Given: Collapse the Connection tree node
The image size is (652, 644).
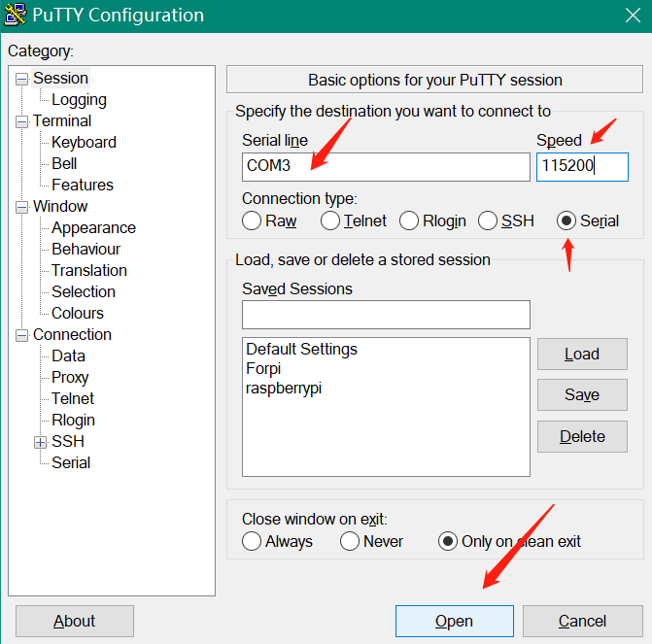Looking at the screenshot, I should coord(21,335).
